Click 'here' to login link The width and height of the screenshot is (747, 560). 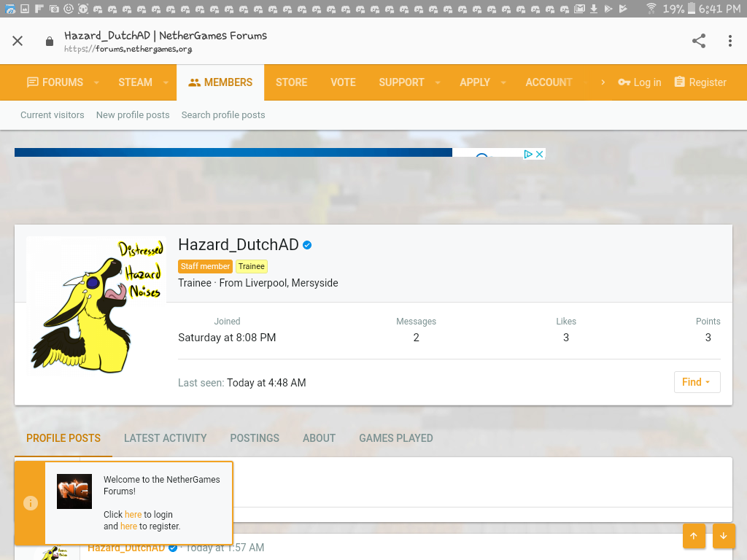click(x=133, y=515)
